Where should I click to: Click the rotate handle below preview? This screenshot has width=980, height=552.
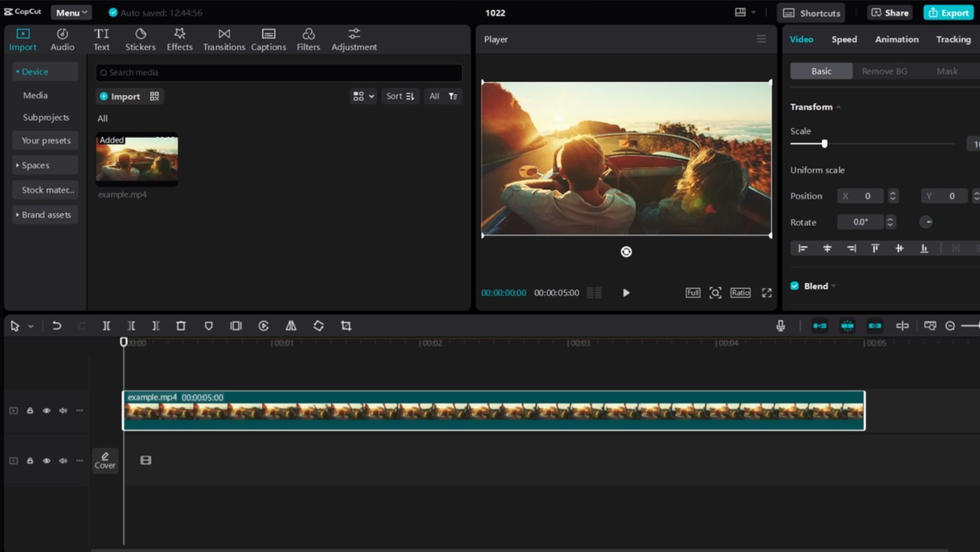click(x=626, y=252)
